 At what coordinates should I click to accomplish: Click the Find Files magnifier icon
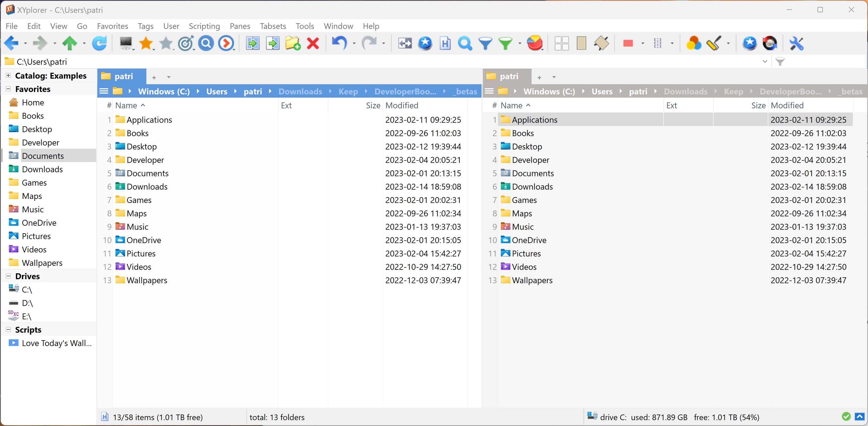pos(465,43)
